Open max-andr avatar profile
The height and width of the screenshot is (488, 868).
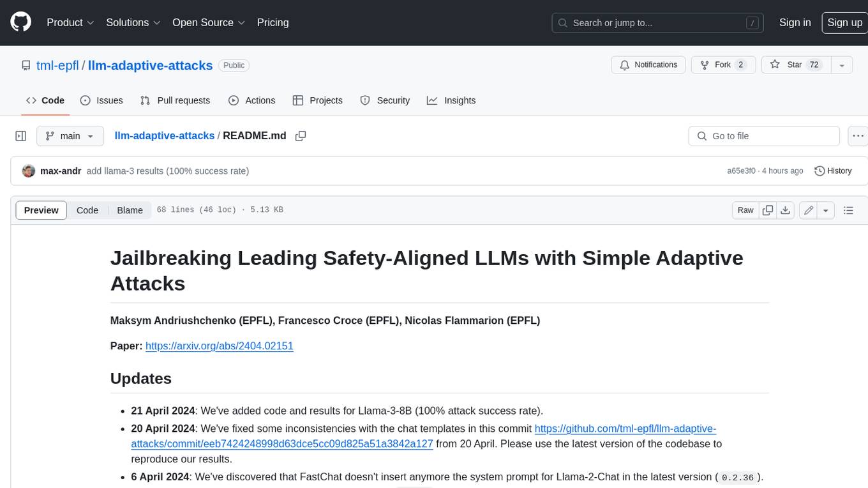coord(29,171)
